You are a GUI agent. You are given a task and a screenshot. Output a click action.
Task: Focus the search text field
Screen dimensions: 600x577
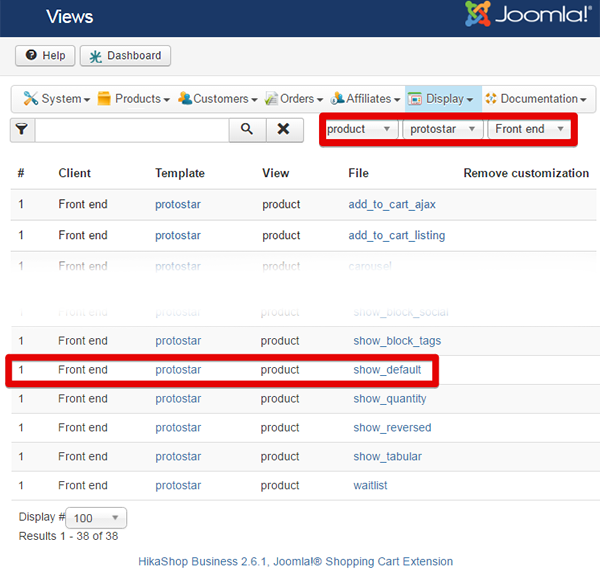132,130
